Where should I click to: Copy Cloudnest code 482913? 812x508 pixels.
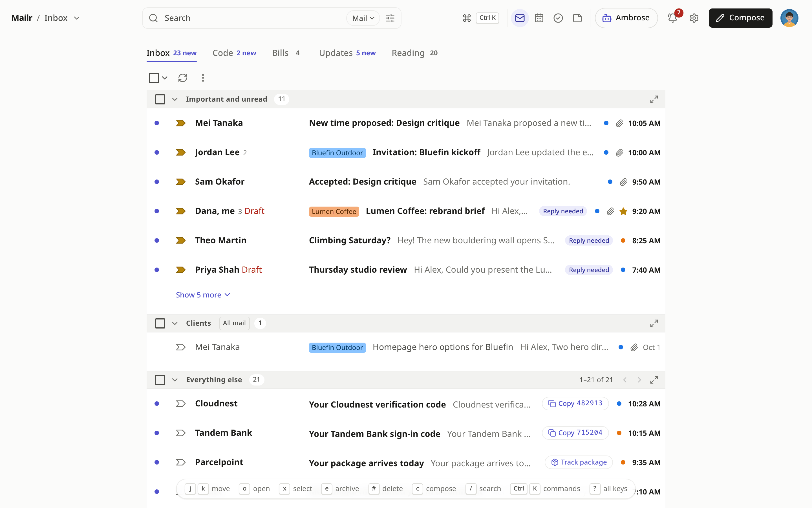pos(575,404)
